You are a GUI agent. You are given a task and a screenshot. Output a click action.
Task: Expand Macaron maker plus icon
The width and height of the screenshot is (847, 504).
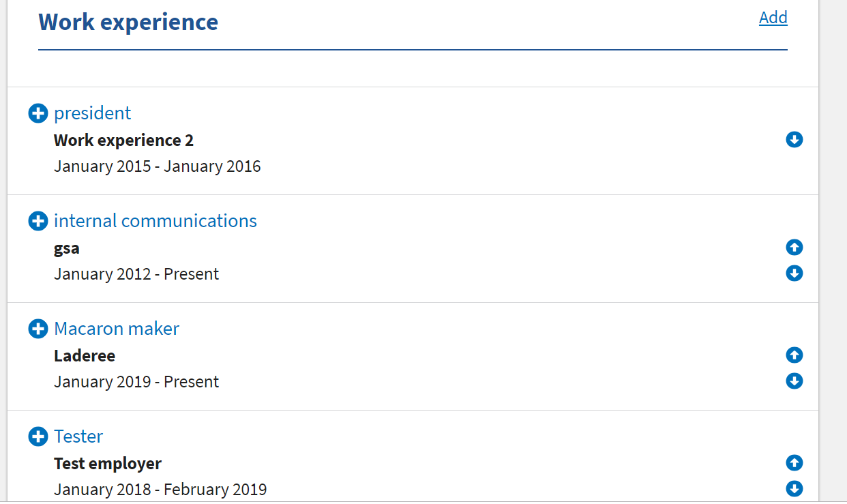tap(38, 329)
